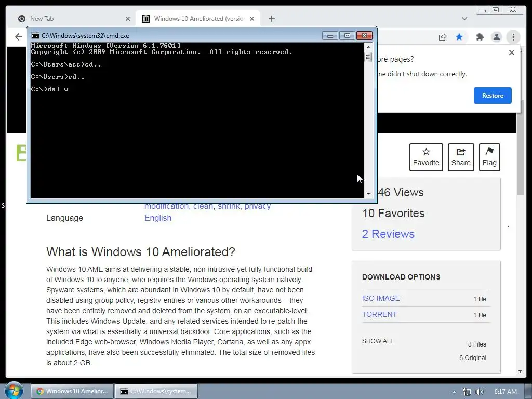Click the Restore button
Screen dimensions: 532x399
click(x=493, y=96)
